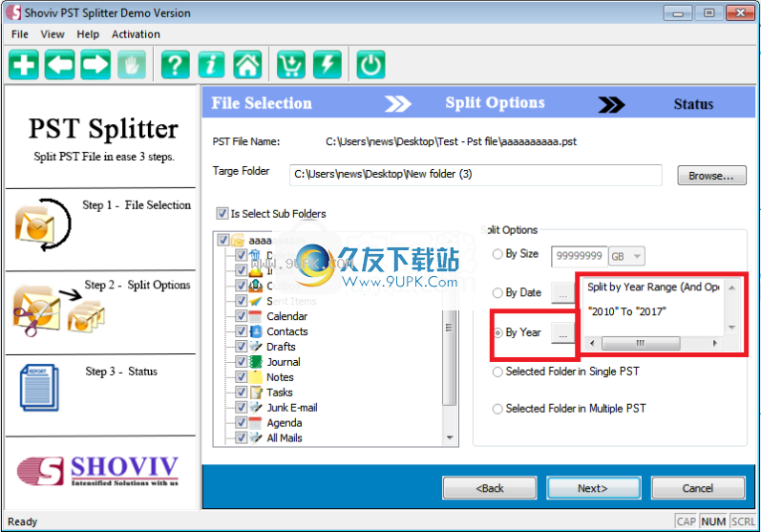Open the GB size unit dropdown
This screenshot has width=761, height=532.
pyautogui.click(x=626, y=256)
